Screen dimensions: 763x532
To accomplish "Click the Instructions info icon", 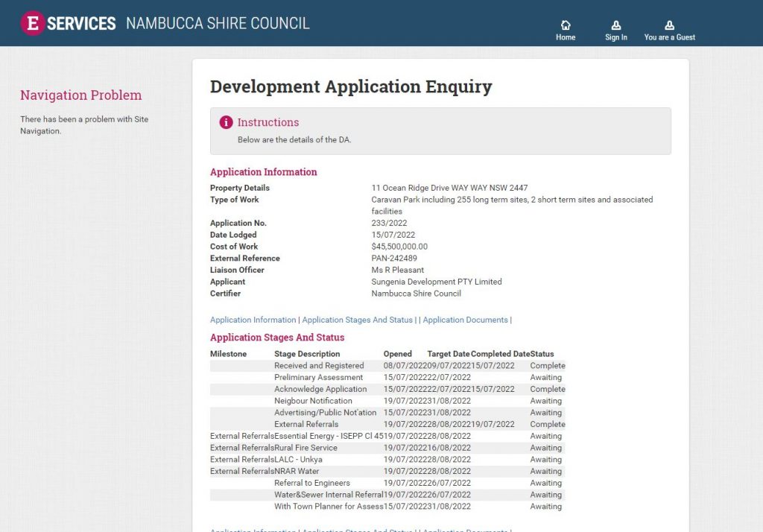I will (x=226, y=122).
